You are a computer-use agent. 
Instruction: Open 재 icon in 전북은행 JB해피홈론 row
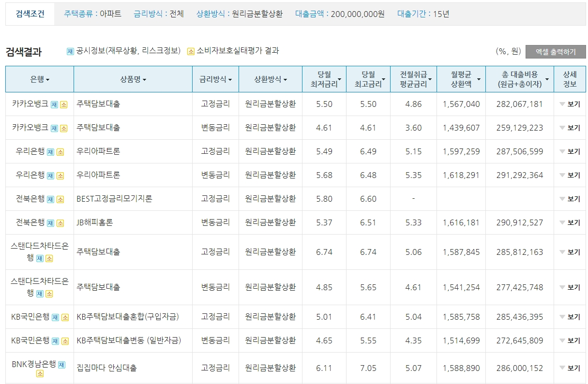click(50, 223)
